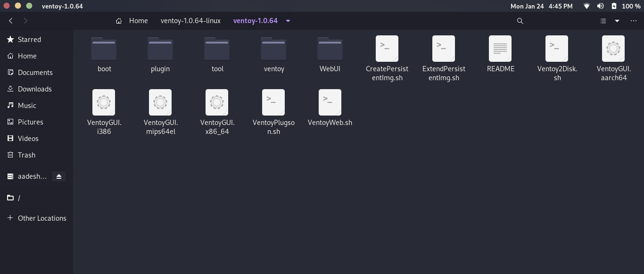Navigate to Home in the path bar

[133, 21]
